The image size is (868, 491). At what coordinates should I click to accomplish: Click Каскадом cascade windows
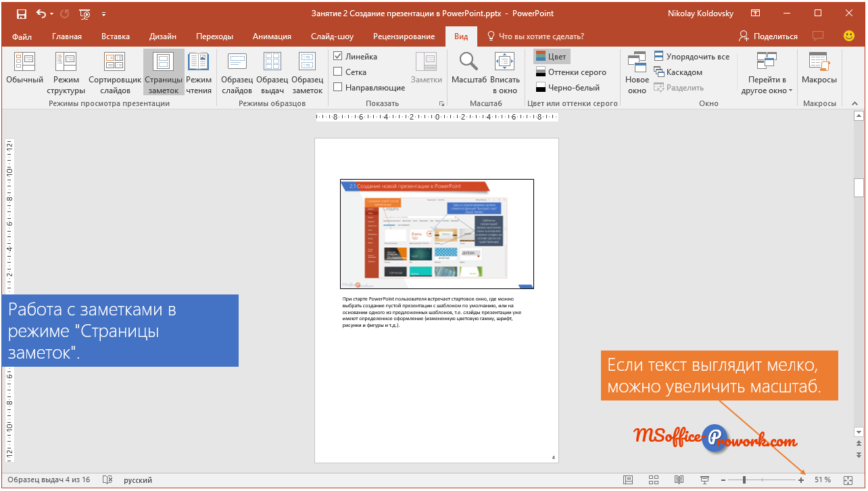(x=678, y=72)
